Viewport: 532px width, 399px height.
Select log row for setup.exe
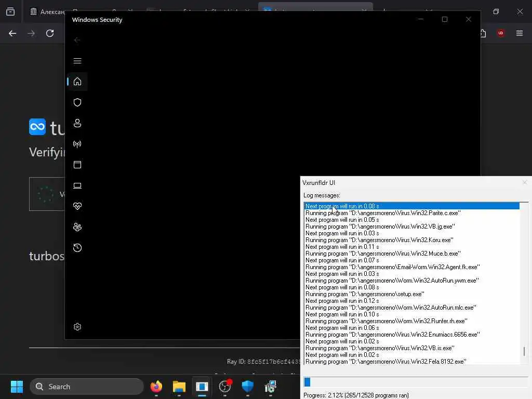(412, 294)
